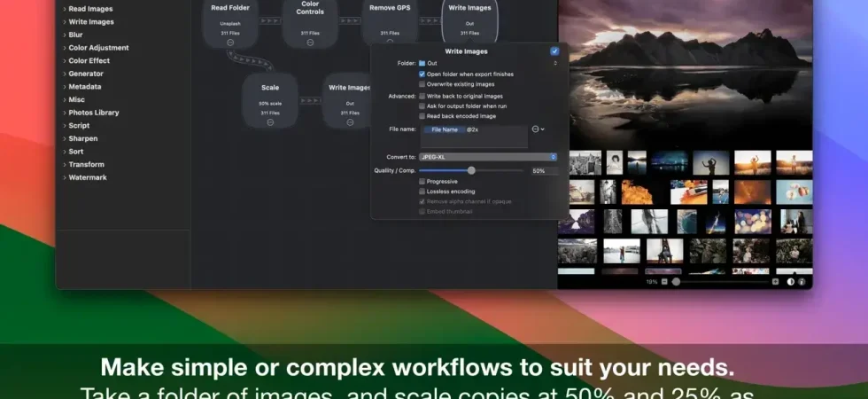Toggle the half-circle contrast icon in preview
868x399 pixels.
pos(790,282)
